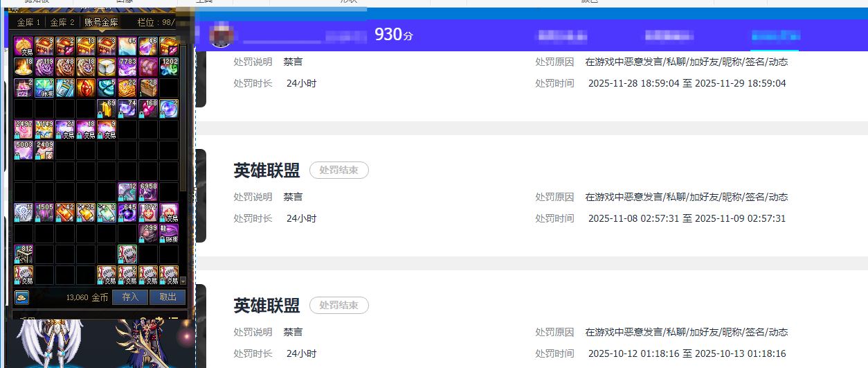The image size is (868, 368).
Task: Switch to the 金库 2 vault tab
Action: point(62,23)
